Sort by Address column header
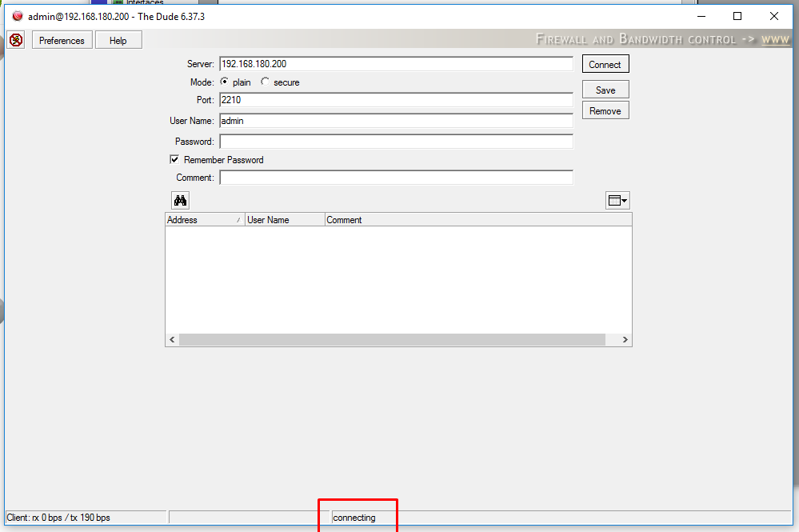Image resolution: width=799 pixels, height=532 pixels. point(205,220)
